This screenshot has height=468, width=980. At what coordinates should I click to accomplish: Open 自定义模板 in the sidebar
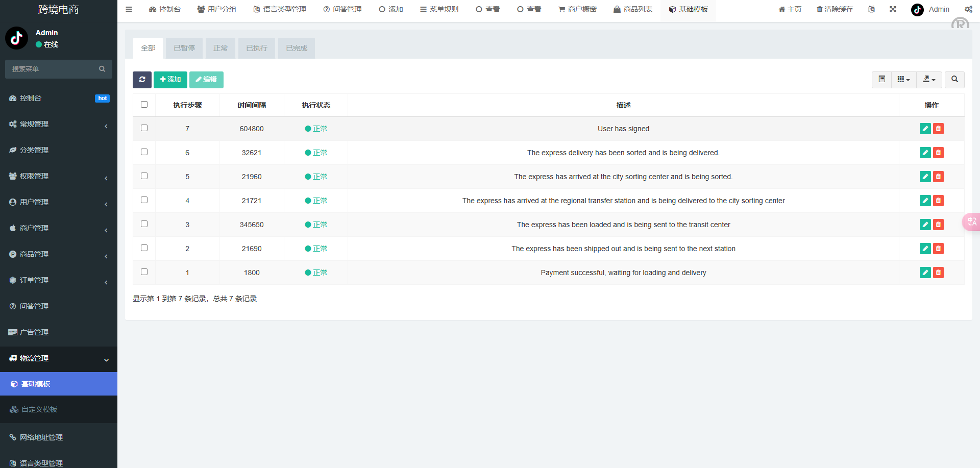tap(39, 409)
